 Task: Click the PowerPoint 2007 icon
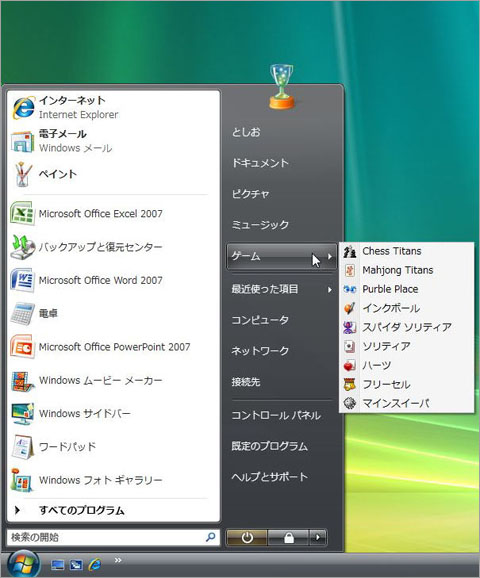pos(22,347)
